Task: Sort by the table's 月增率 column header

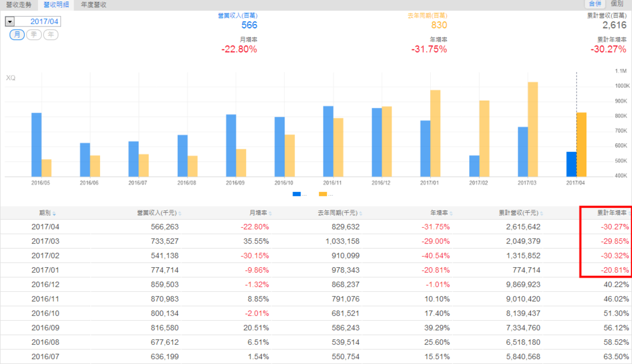Action: click(x=258, y=213)
